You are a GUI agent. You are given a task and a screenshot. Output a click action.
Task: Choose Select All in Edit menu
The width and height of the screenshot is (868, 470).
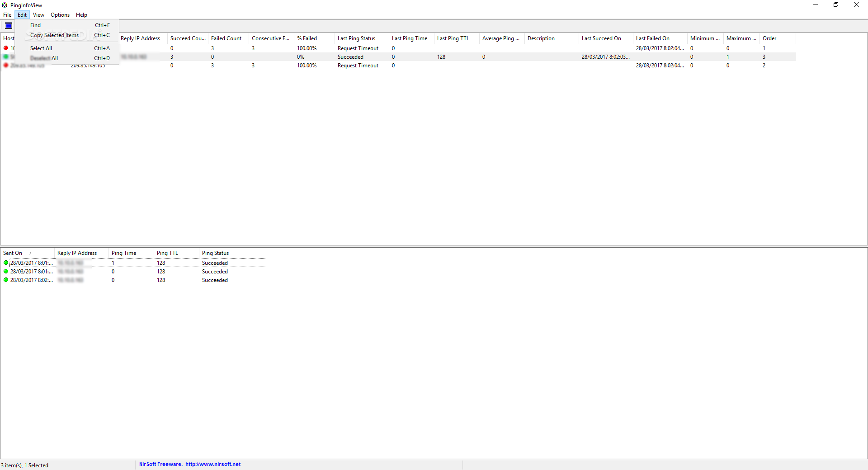click(x=67, y=48)
